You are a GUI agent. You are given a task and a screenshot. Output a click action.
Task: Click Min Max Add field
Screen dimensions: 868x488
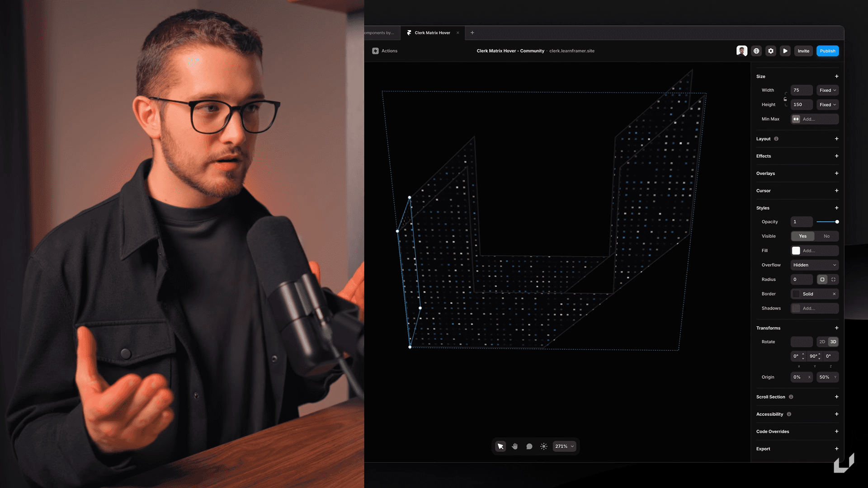[x=814, y=119]
